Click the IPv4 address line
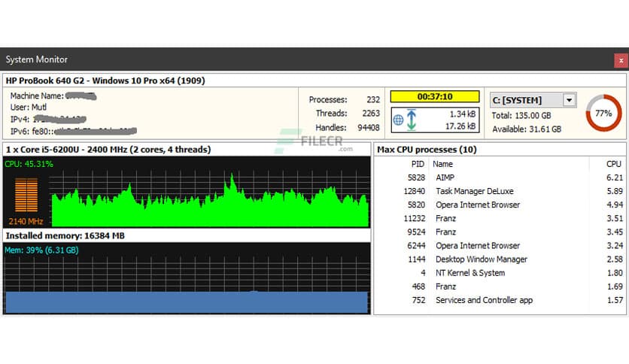This screenshot has width=629, height=364. pos(48,120)
